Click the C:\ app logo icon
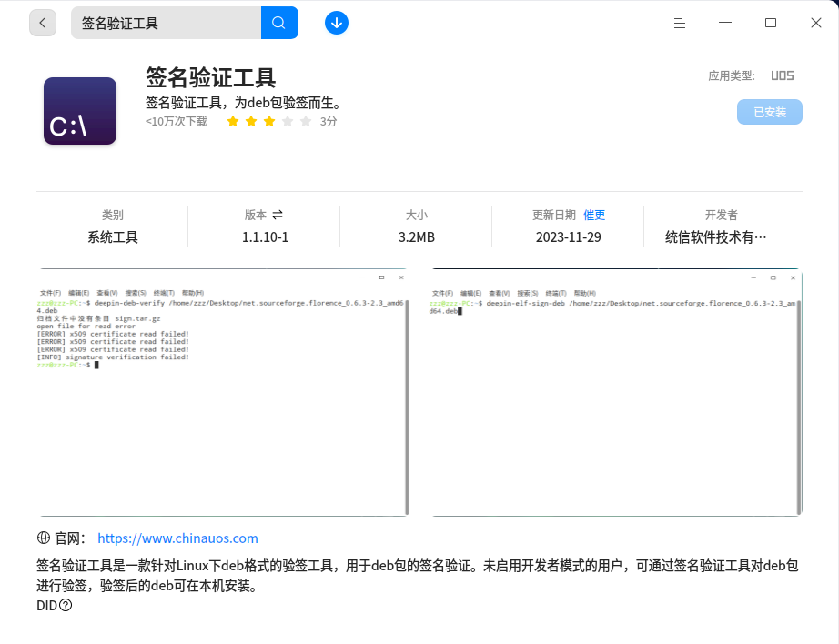Screen dimensions: 839x644 click(79, 110)
